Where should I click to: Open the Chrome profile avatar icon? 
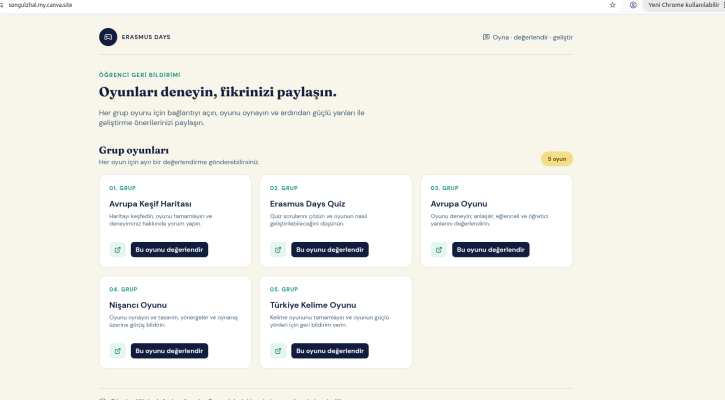(x=633, y=5)
